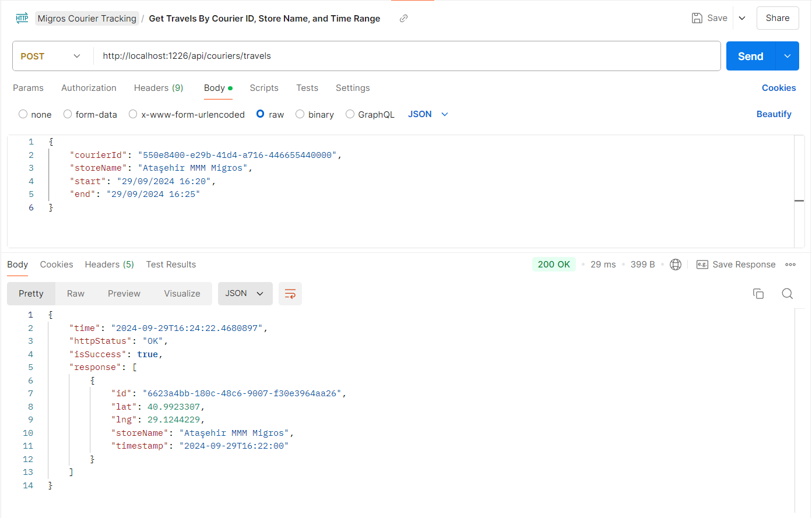Open the response Headers (5) tab
Screen dimensions: 812x518
point(110,265)
